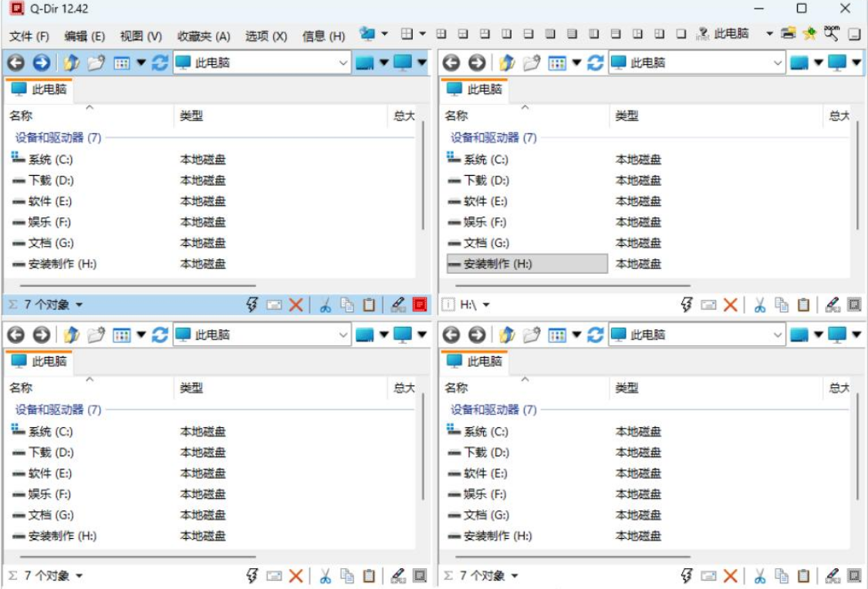Open the 编辑 (E) menu
868x589 pixels.
[84, 36]
